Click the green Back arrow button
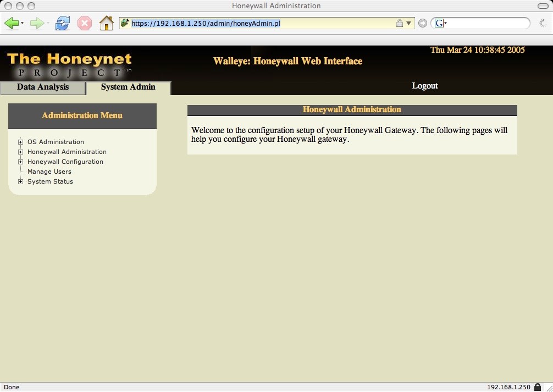Viewport: 553px width, 392px height. coord(12,23)
